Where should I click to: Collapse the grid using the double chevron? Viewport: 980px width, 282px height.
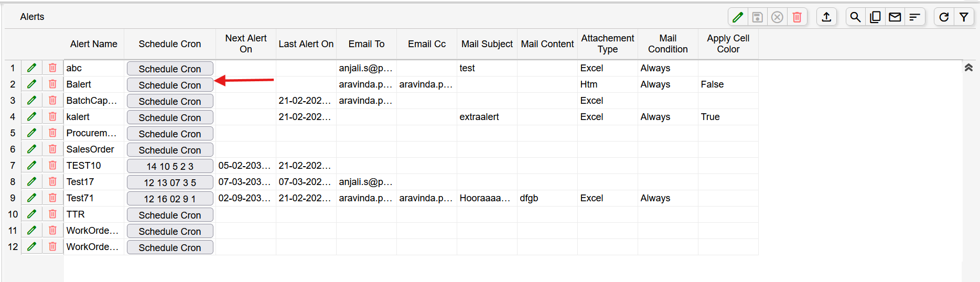[968, 68]
